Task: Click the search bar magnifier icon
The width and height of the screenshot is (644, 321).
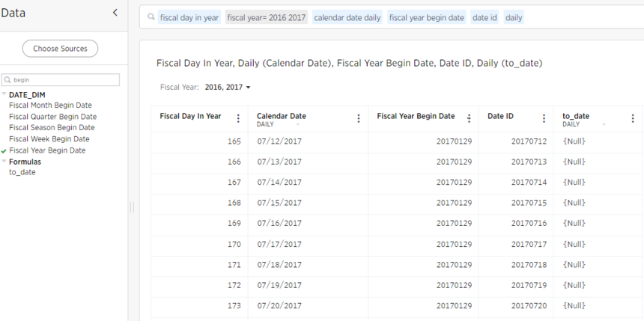Action: [x=151, y=16]
